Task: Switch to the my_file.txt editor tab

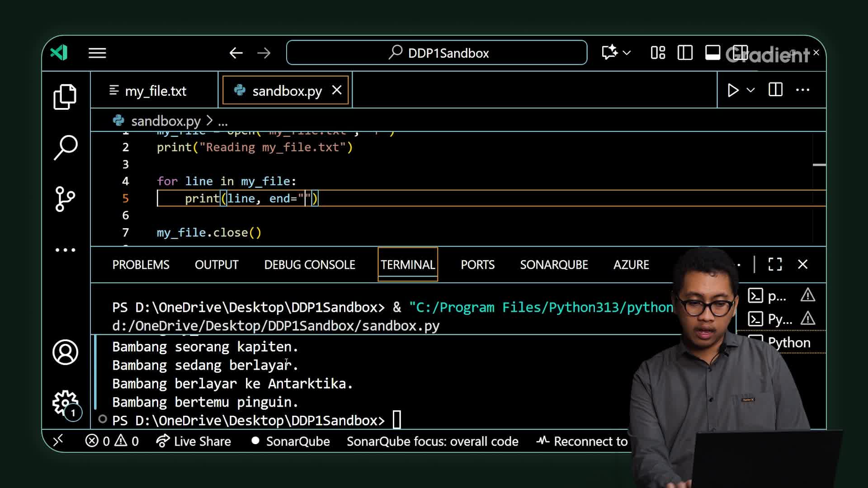Action: (x=155, y=91)
